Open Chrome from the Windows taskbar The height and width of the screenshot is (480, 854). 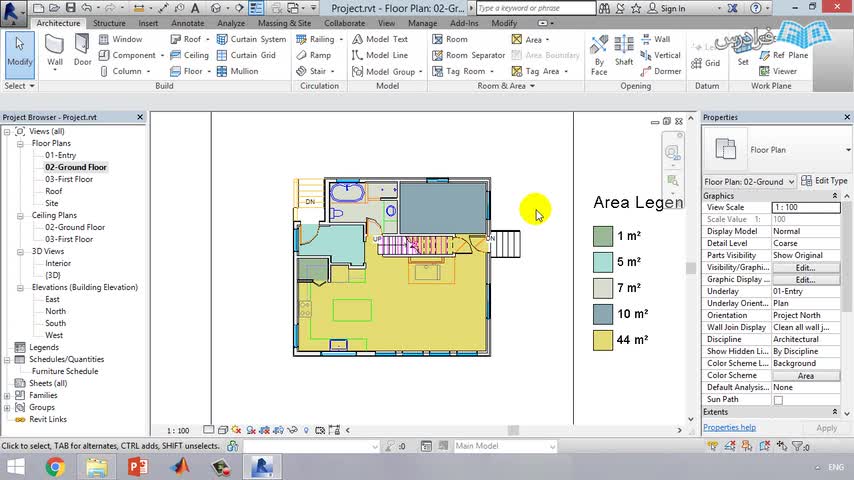[55, 467]
